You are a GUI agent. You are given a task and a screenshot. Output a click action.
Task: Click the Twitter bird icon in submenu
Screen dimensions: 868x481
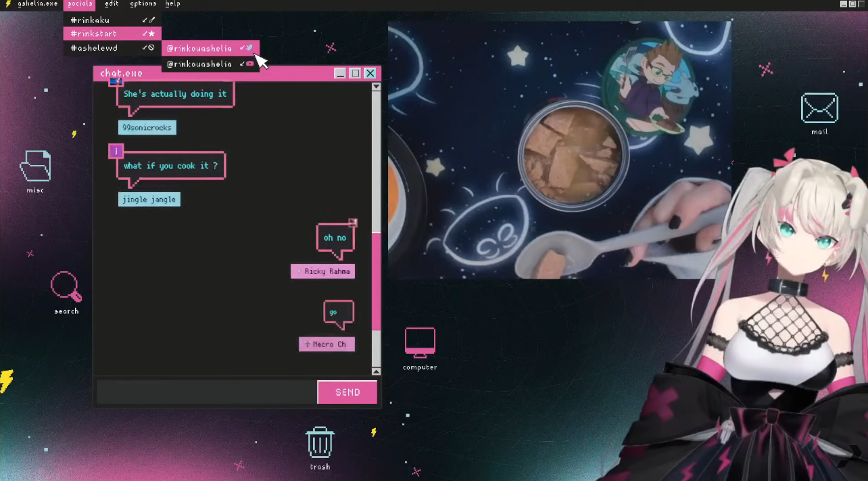click(x=249, y=48)
